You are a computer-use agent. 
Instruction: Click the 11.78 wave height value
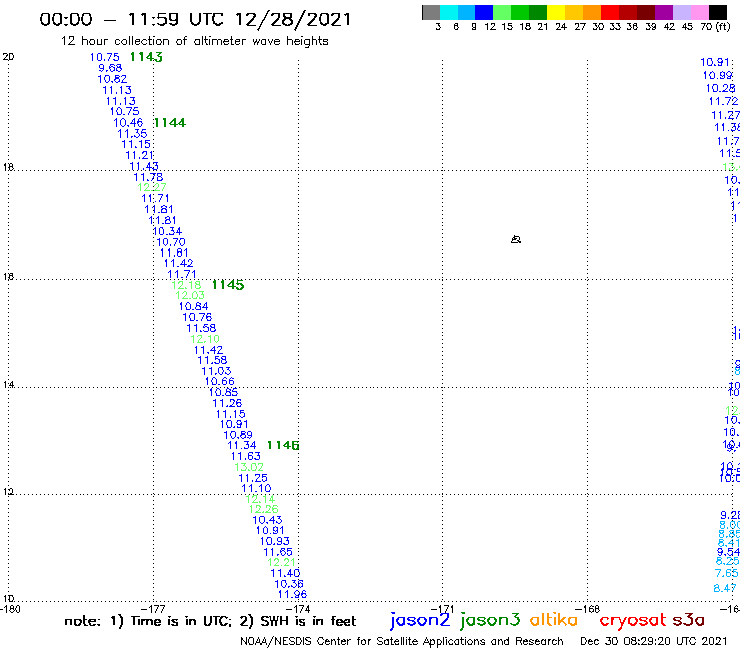(148, 177)
